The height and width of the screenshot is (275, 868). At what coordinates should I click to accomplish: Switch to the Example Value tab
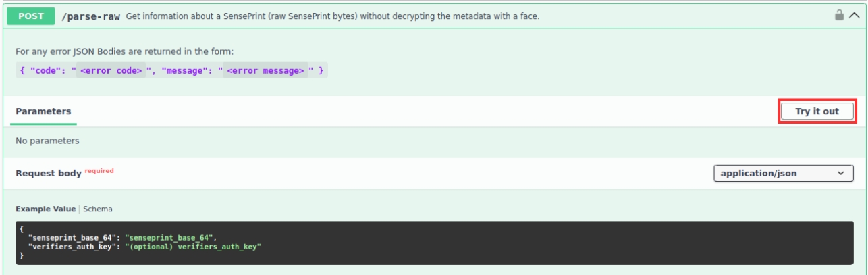(x=45, y=209)
